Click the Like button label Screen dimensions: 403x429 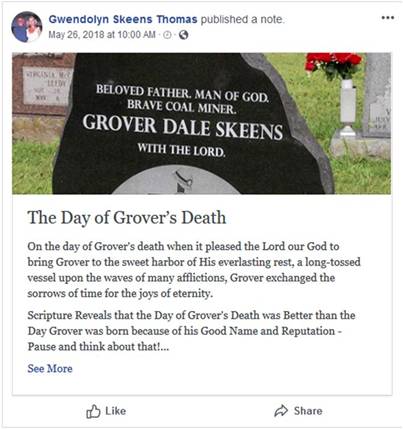coord(115,411)
